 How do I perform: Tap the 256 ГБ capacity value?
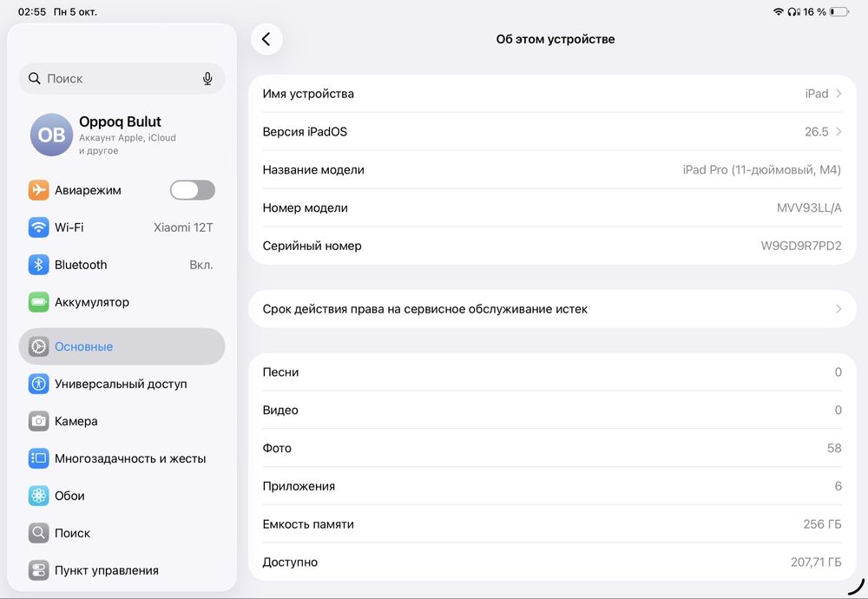(822, 524)
